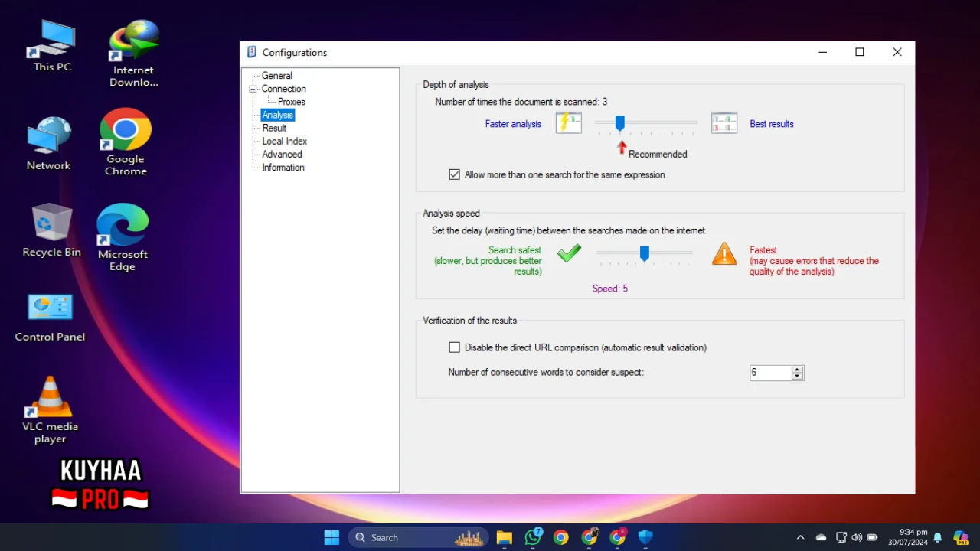Click the Recommended label under the slider
Image resolution: width=980 pixels, height=551 pixels.
coord(658,154)
